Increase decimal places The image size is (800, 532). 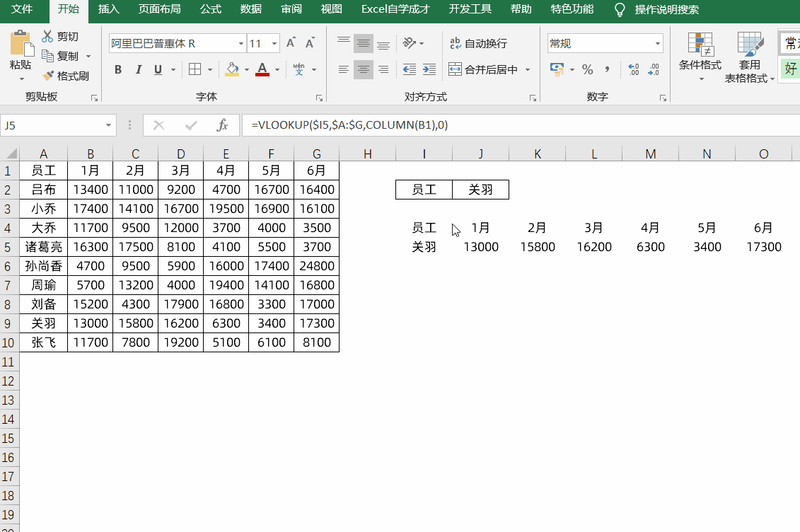[634, 69]
